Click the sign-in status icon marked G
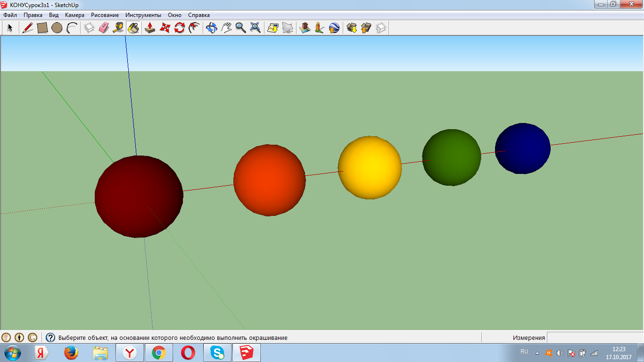644x362 pixels. coord(33,337)
